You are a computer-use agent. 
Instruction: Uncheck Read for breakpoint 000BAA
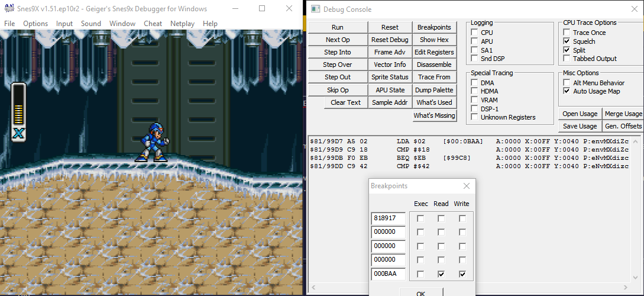click(x=441, y=274)
